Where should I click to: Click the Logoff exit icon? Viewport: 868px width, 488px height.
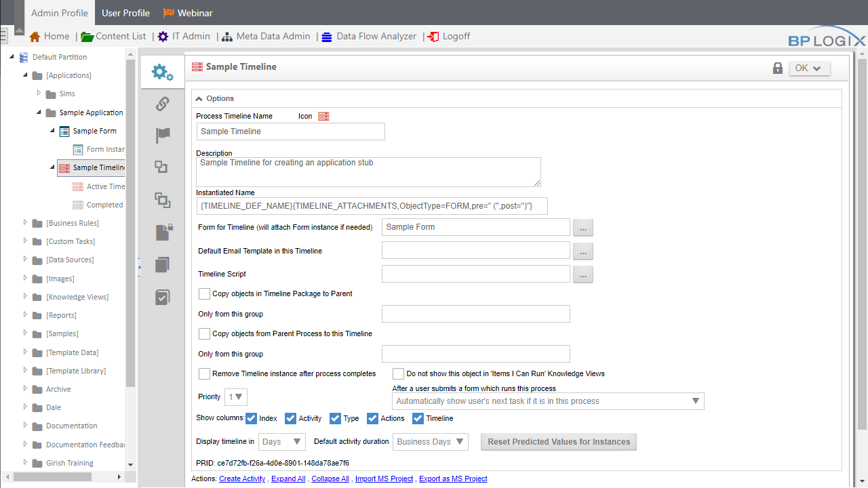pos(433,37)
